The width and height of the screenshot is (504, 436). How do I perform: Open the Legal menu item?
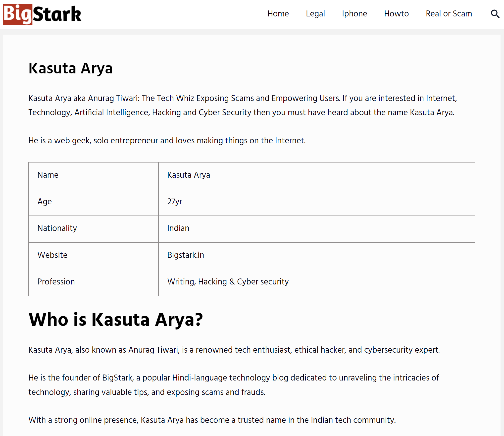click(315, 14)
